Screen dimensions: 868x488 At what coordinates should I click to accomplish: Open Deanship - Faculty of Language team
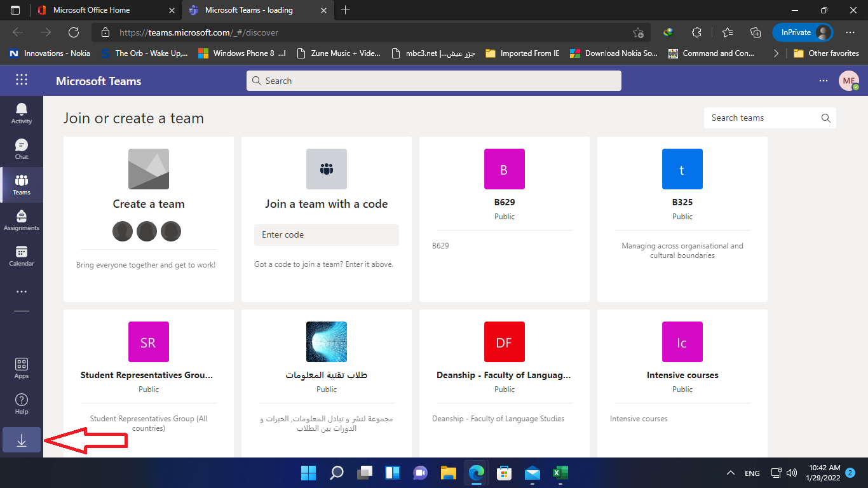point(505,383)
